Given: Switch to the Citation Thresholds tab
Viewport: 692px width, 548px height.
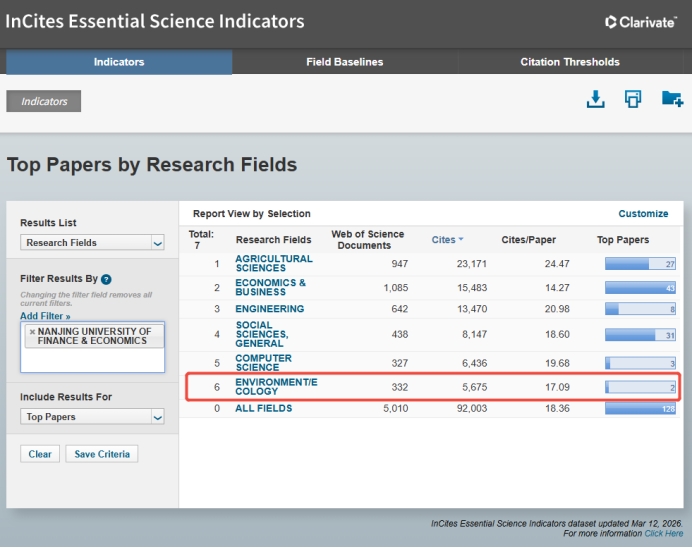Looking at the screenshot, I should [x=570, y=62].
